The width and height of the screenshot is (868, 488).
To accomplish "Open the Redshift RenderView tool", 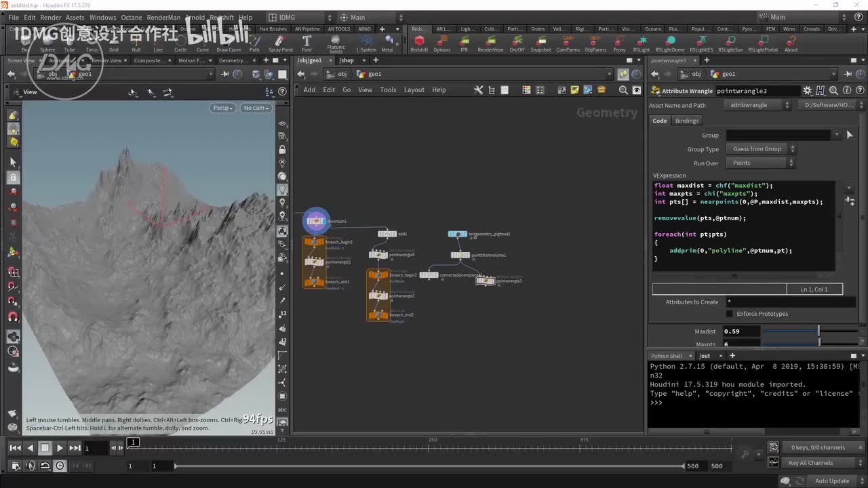I will (490, 43).
